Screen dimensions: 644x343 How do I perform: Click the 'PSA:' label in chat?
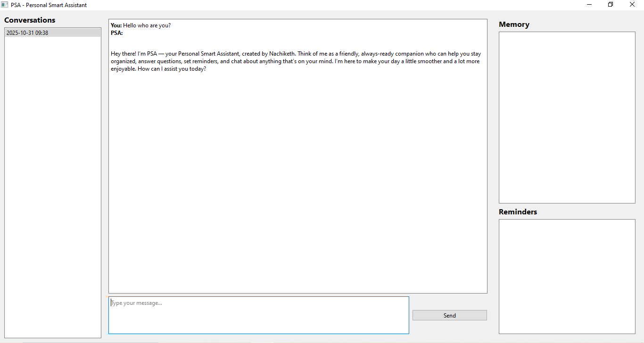(116, 33)
